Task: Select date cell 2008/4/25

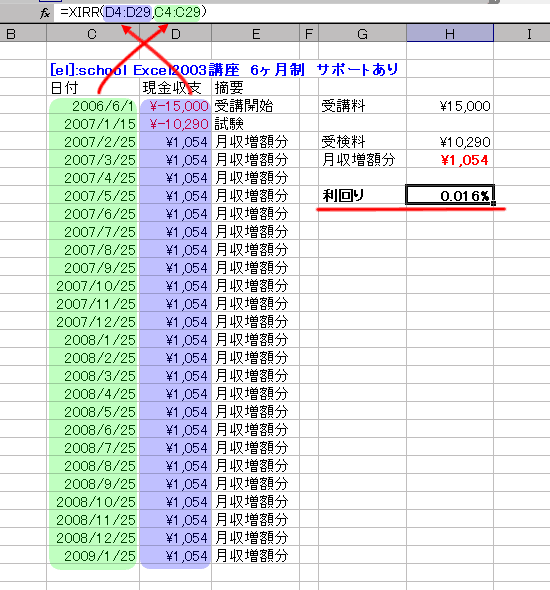Action: (93, 394)
